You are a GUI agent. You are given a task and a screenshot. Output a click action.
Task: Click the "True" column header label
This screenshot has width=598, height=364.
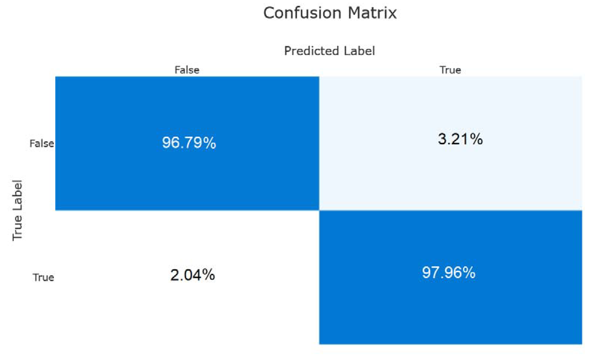coord(450,70)
